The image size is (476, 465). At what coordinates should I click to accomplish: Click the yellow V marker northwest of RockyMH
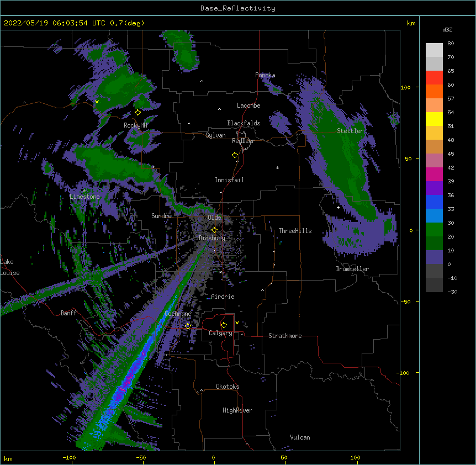tap(97, 102)
